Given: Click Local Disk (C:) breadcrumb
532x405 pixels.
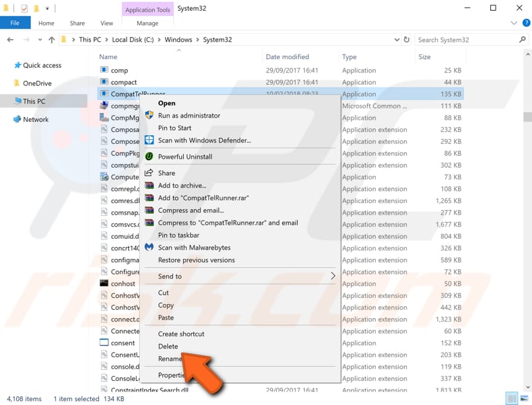Looking at the screenshot, I should click(x=133, y=40).
